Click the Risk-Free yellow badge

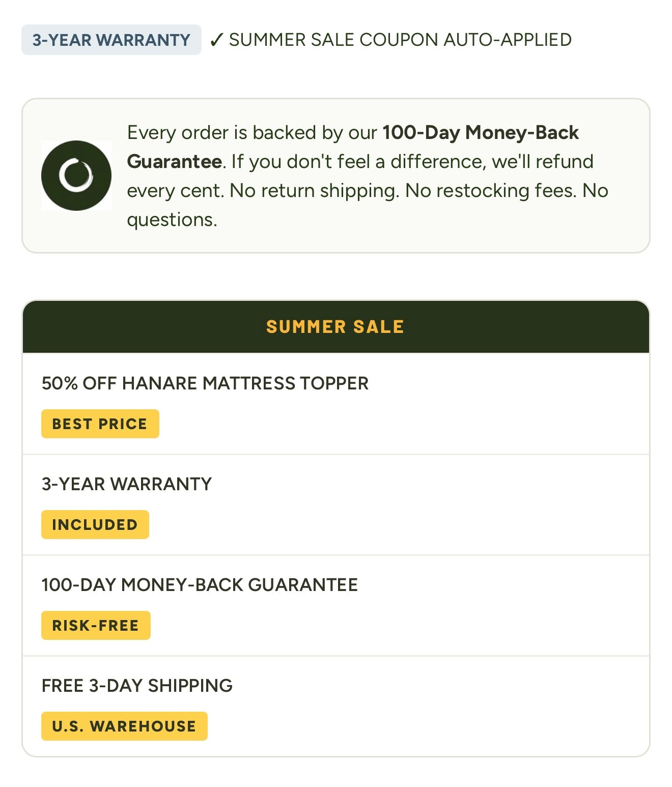click(96, 625)
